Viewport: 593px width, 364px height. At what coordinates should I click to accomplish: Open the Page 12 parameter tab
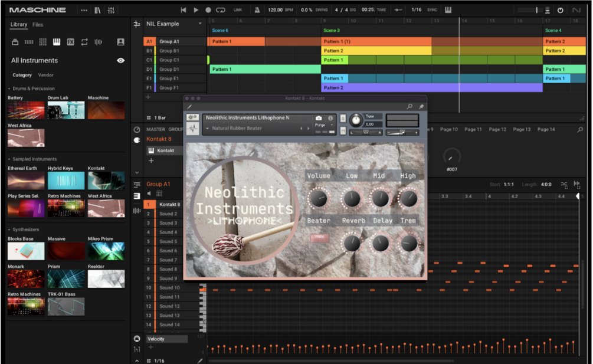click(497, 129)
